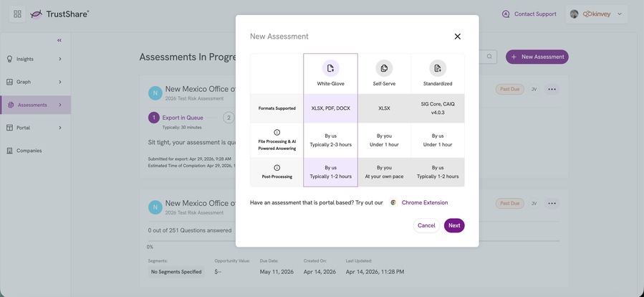Open the kinvey account dropdown

point(597,14)
